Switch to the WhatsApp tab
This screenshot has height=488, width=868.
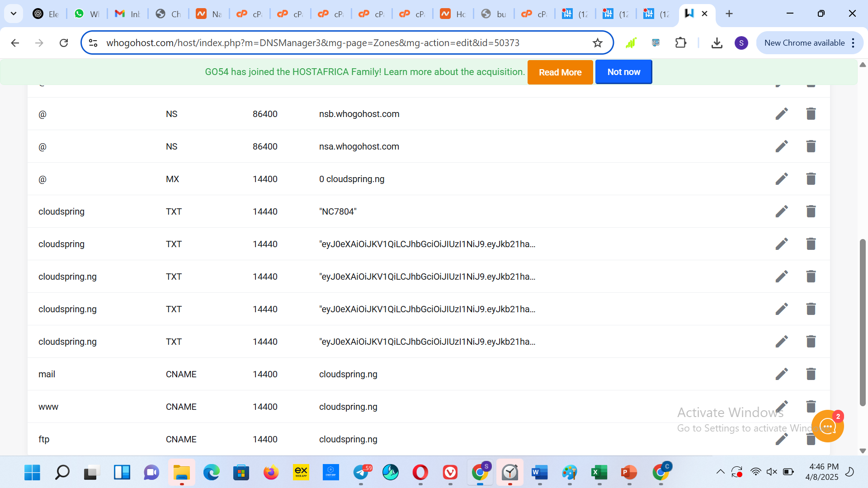click(x=87, y=14)
